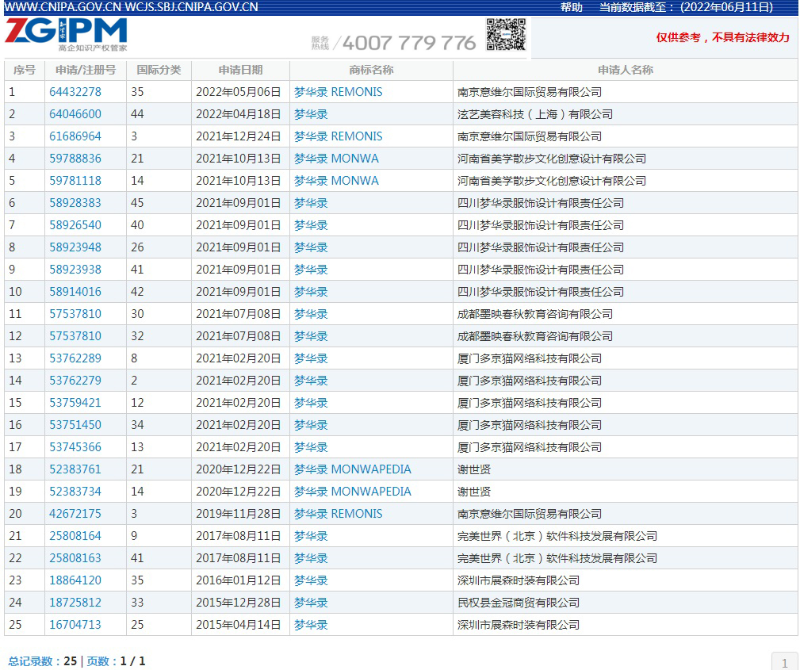The image size is (800, 670).
Task: Click trademark 梦华录 REMONIS in row 3
Action: (x=338, y=136)
